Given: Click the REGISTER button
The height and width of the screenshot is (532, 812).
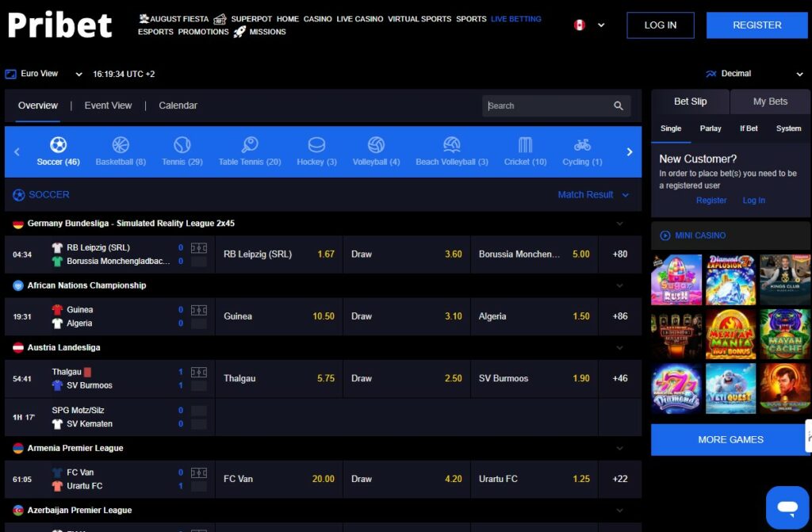Looking at the screenshot, I should click(756, 25).
